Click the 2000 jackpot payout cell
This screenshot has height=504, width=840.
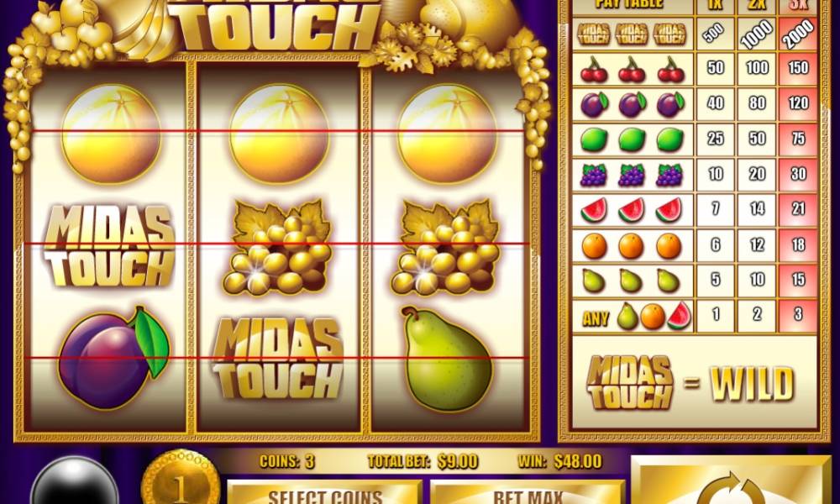pos(798,34)
